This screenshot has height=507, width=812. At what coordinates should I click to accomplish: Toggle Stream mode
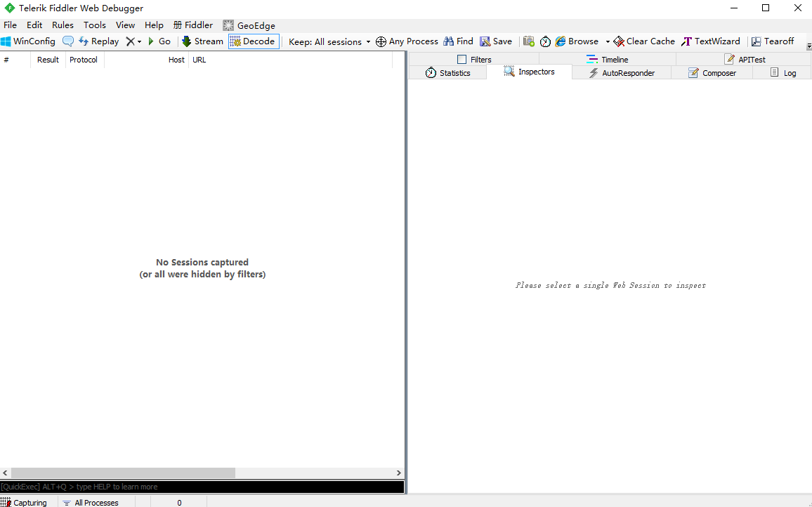click(202, 41)
